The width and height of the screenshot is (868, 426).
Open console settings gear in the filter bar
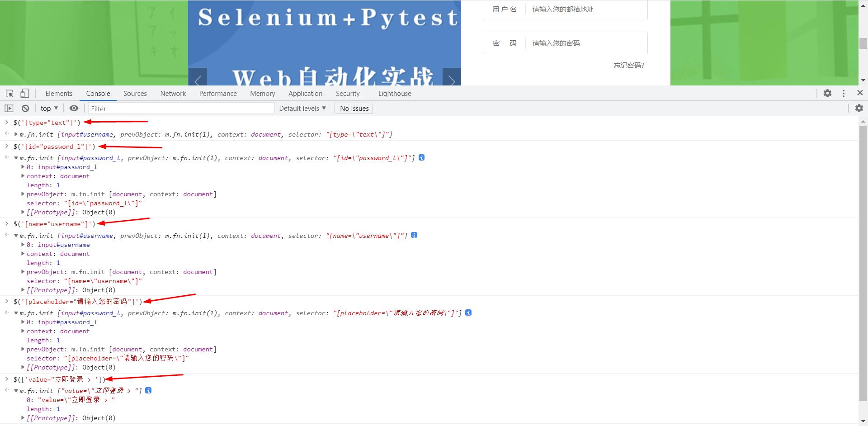pyautogui.click(x=859, y=108)
